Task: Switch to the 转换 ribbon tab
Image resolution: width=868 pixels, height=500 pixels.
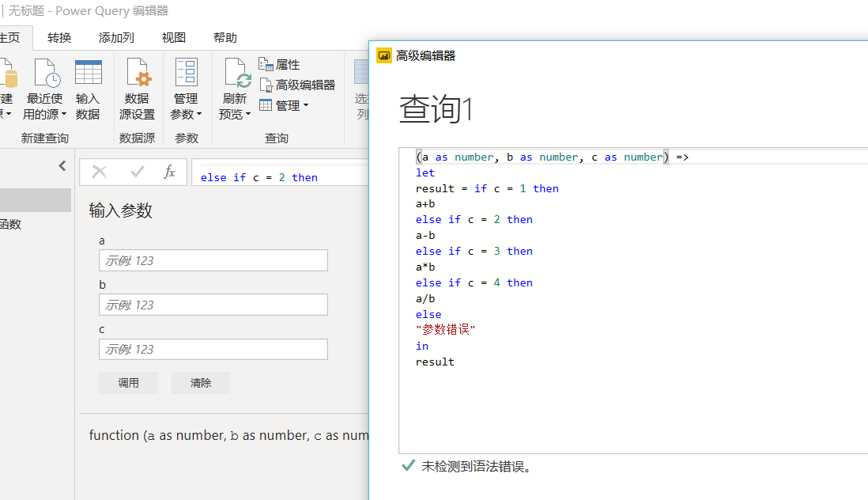Action: click(59, 38)
